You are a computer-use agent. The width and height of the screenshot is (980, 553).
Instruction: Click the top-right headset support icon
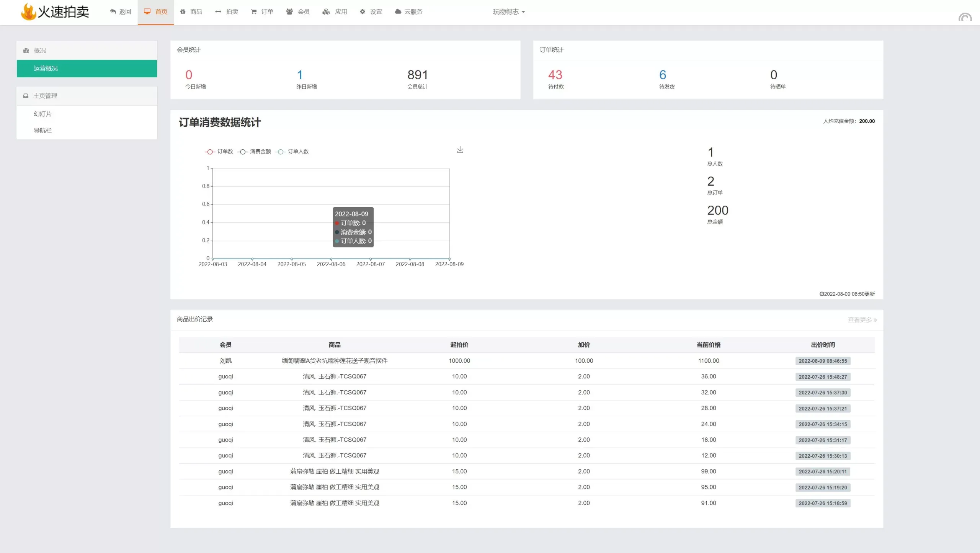tap(965, 18)
